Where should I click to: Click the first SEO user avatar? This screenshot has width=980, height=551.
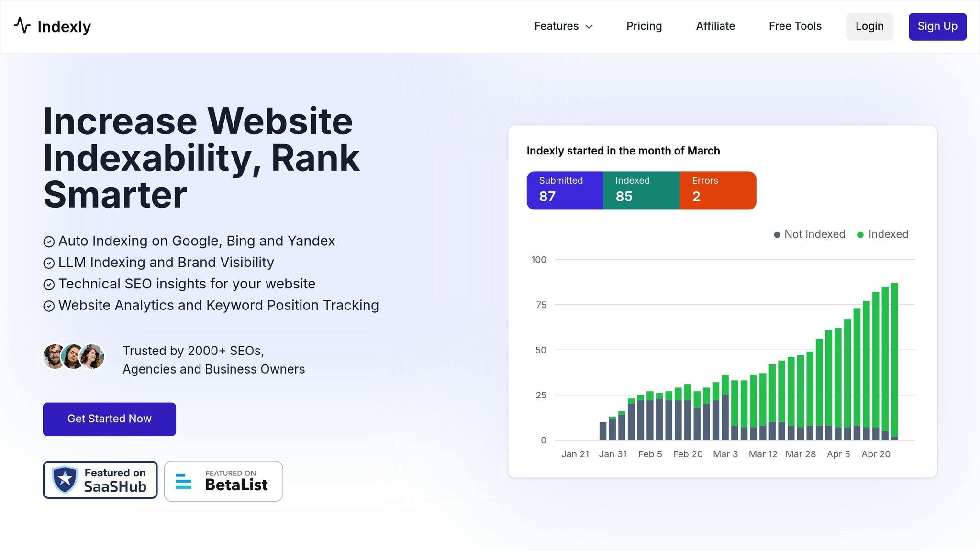54,356
